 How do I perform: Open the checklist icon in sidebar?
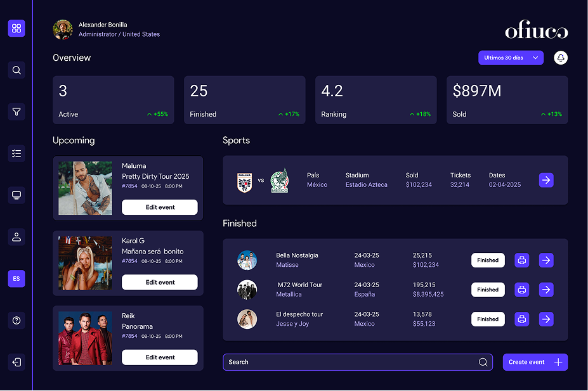(16, 153)
